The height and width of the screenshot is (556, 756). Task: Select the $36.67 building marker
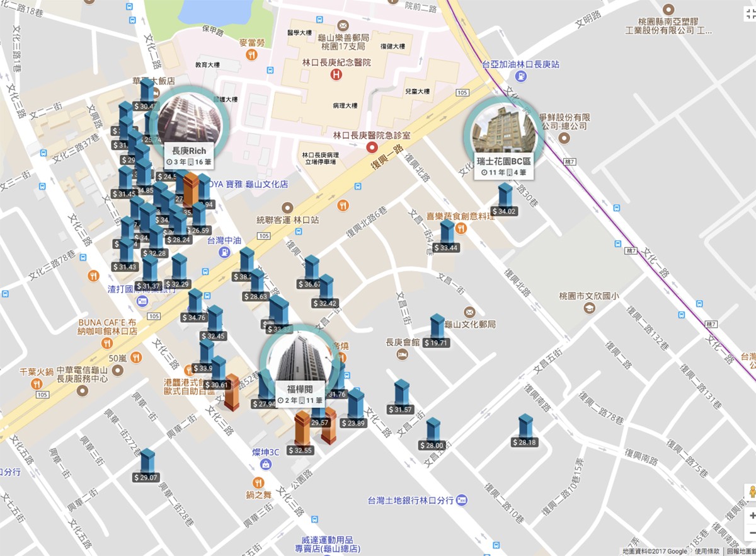click(311, 272)
